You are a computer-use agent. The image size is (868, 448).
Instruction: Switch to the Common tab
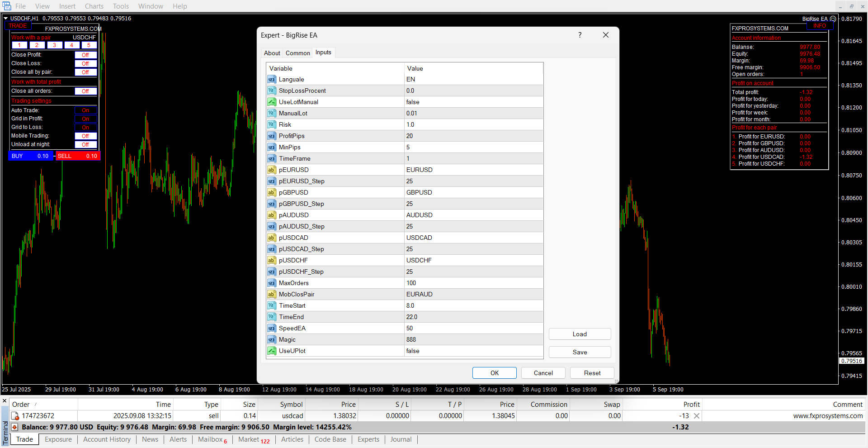(297, 53)
